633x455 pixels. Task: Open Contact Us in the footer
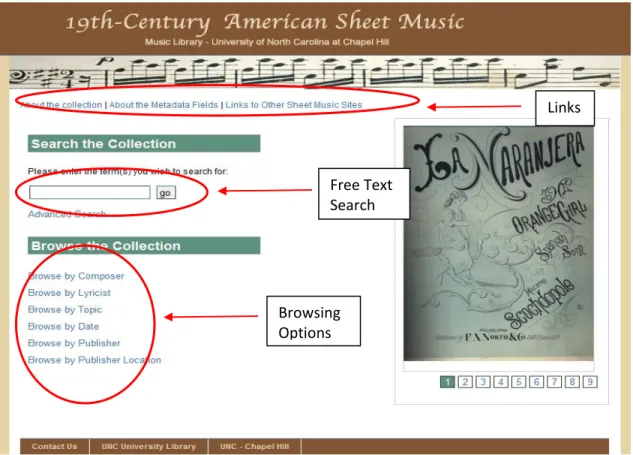coord(54,447)
